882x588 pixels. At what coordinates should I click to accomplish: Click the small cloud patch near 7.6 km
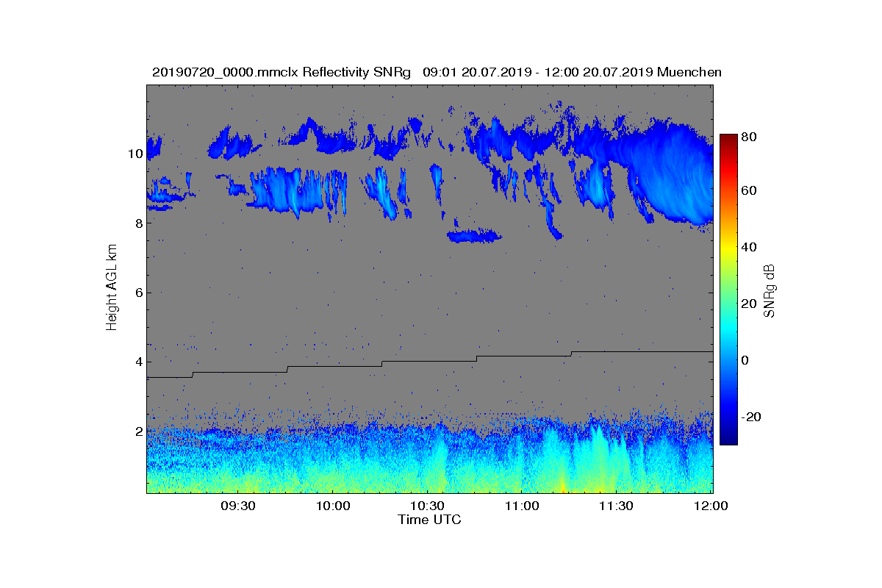(x=474, y=236)
